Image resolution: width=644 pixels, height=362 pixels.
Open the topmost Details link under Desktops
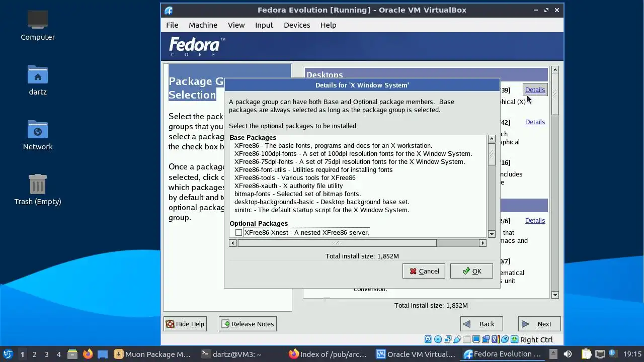point(535,89)
